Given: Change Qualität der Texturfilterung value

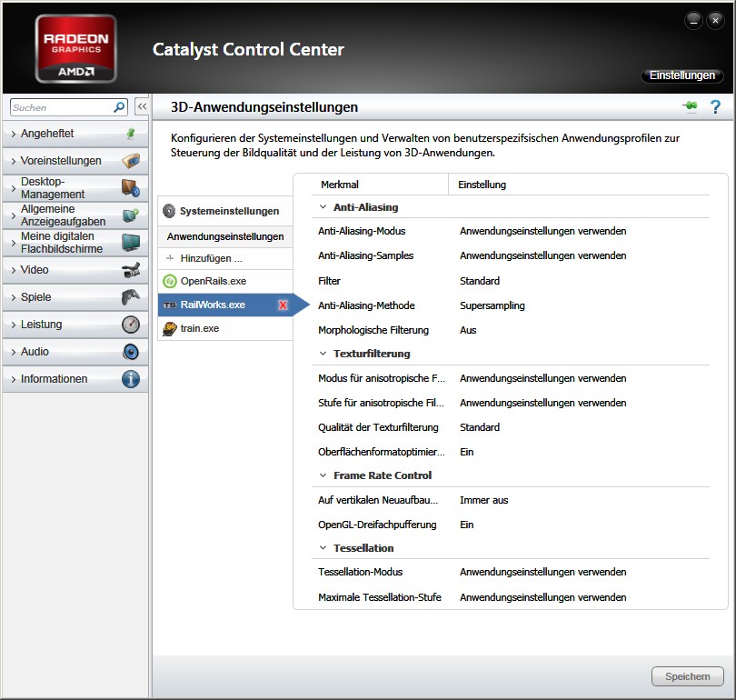Looking at the screenshot, I should click(x=480, y=427).
